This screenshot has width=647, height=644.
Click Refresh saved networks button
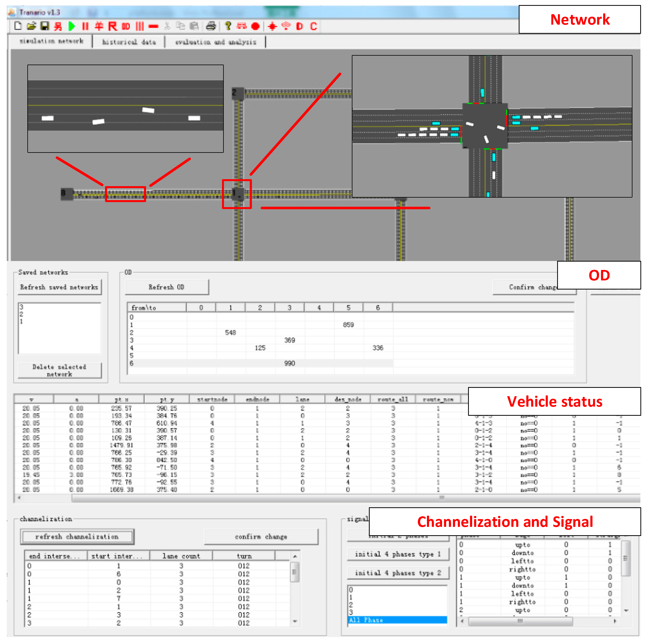59,287
